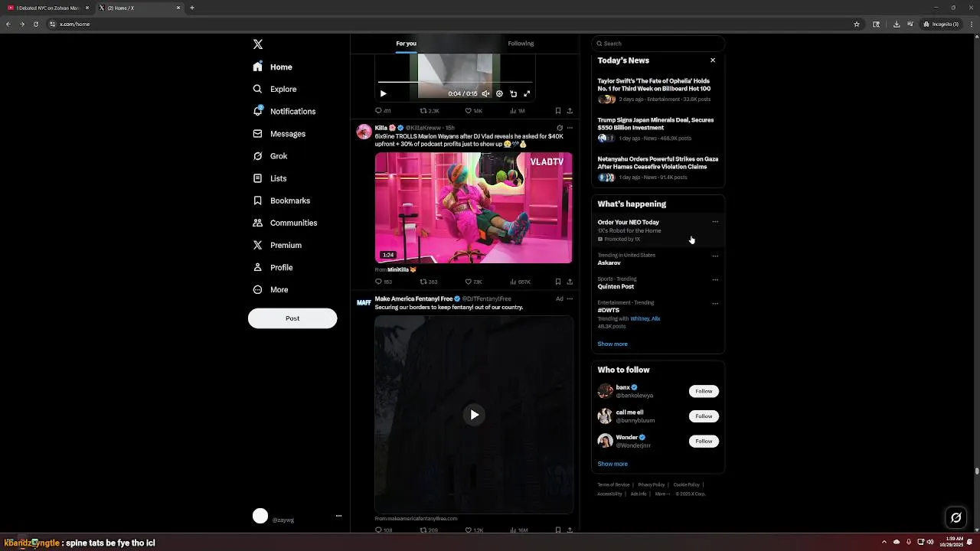Bookmark the top post

[558, 111]
